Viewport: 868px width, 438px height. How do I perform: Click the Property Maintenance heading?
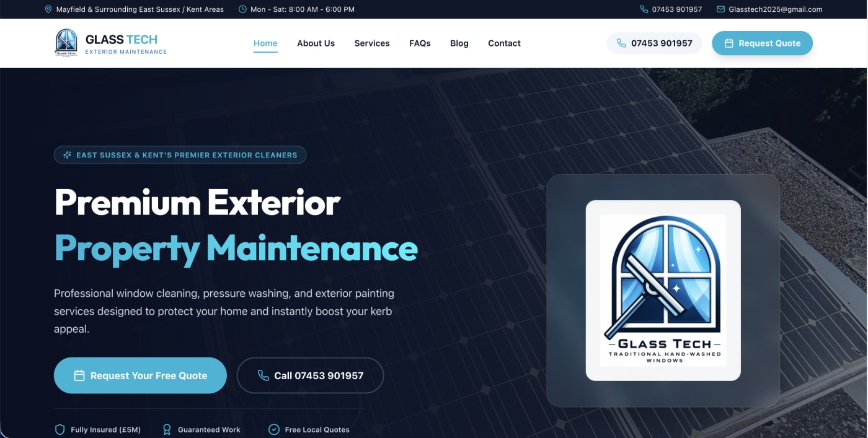click(x=236, y=248)
